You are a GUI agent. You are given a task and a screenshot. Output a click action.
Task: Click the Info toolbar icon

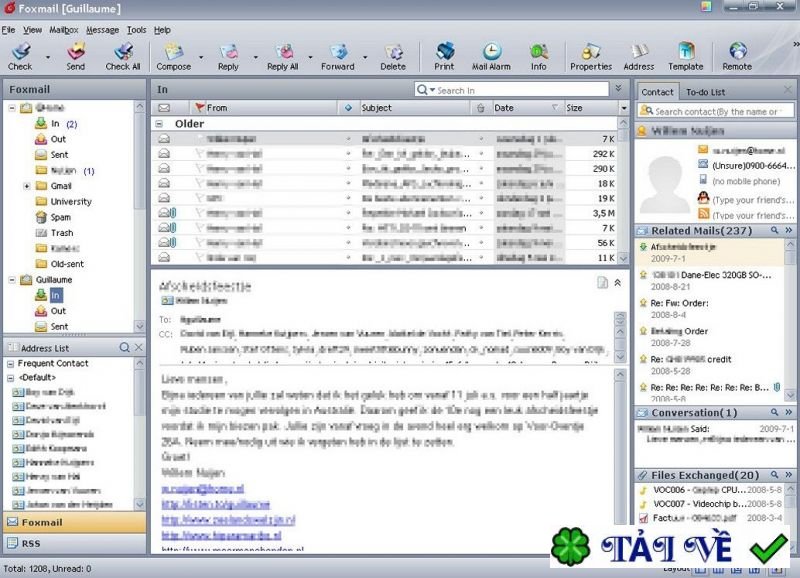click(x=539, y=56)
